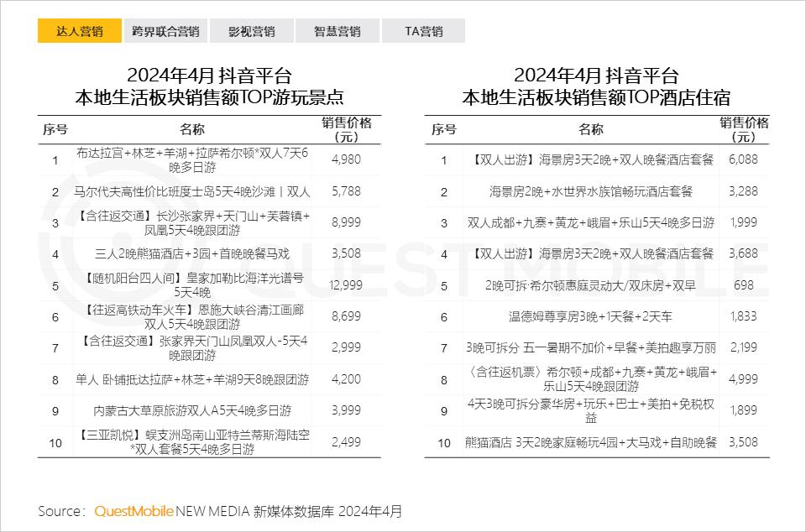Select the price cell 8,999
This screenshot has height=532, width=806.
point(347,222)
